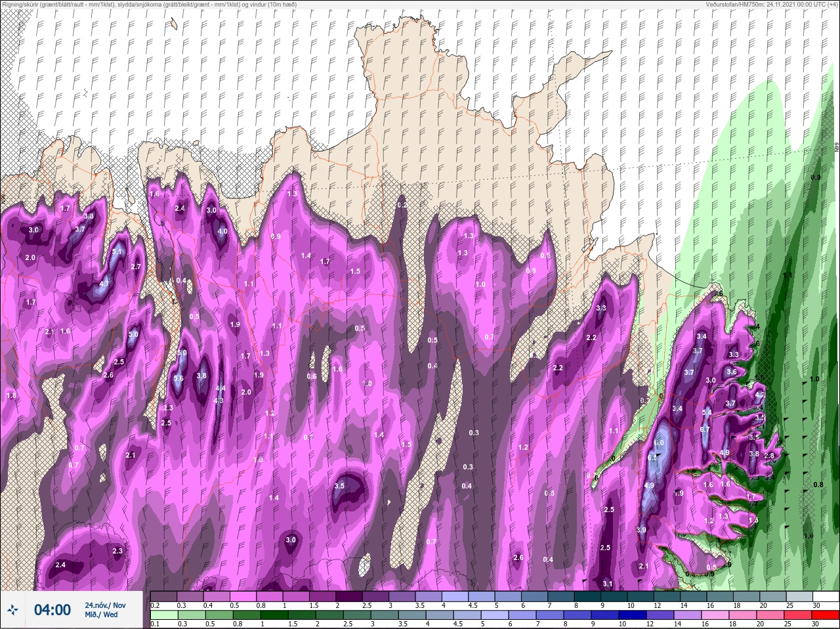840x629 pixels.
Task: Click the top-row legend swatch between 8 and 9
Action: point(589,597)
